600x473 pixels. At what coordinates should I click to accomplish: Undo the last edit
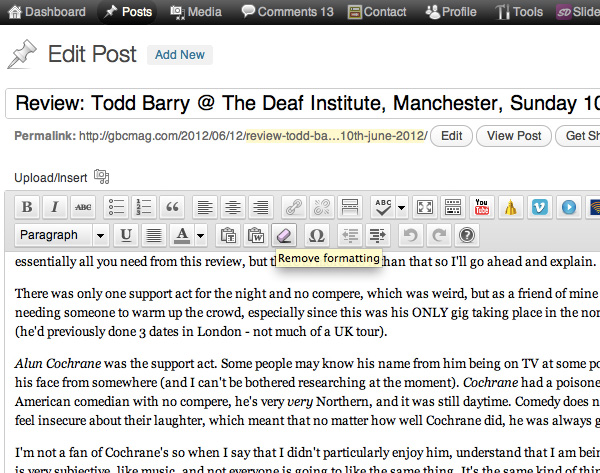pyautogui.click(x=411, y=235)
